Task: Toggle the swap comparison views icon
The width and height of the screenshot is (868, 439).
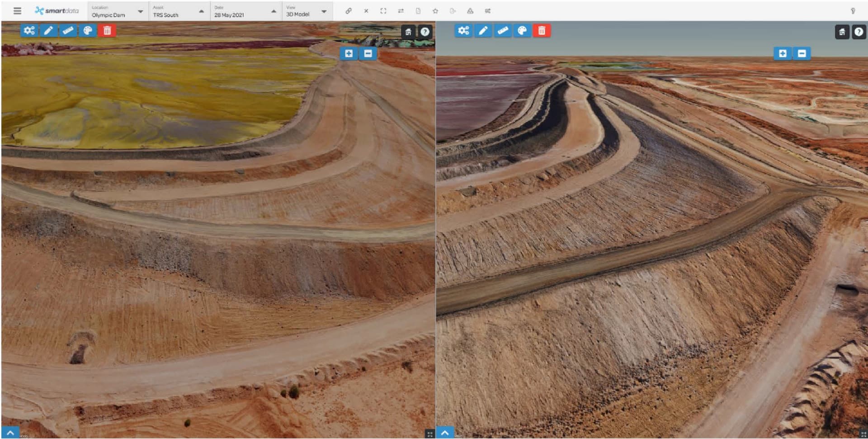Action: [x=401, y=10]
